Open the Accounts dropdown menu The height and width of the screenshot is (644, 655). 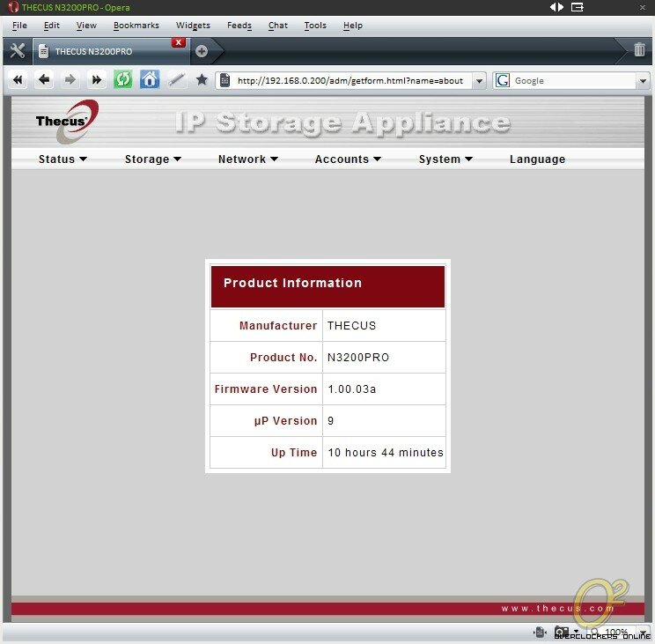coord(348,159)
